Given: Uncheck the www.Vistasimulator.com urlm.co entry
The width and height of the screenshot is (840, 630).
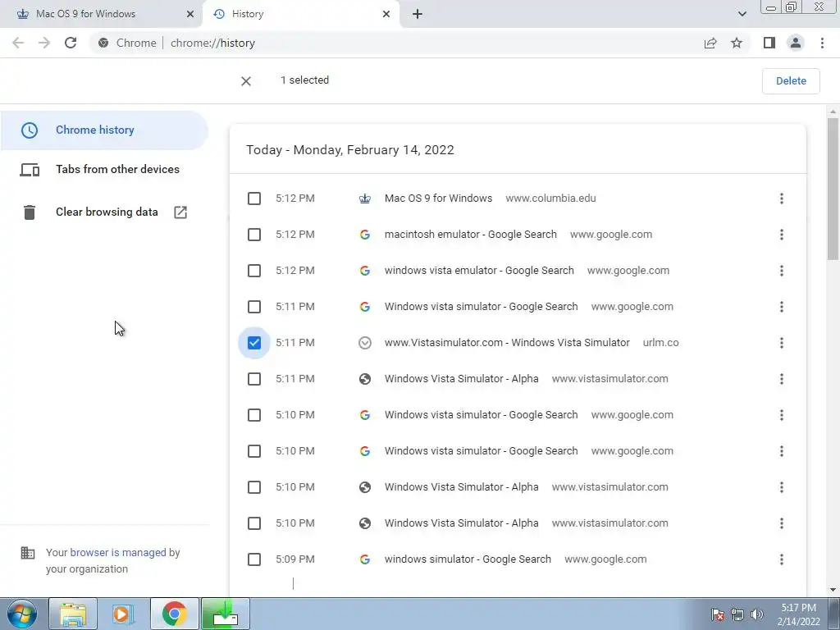Looking at the screenshot, I should click(x=254, y=343).
